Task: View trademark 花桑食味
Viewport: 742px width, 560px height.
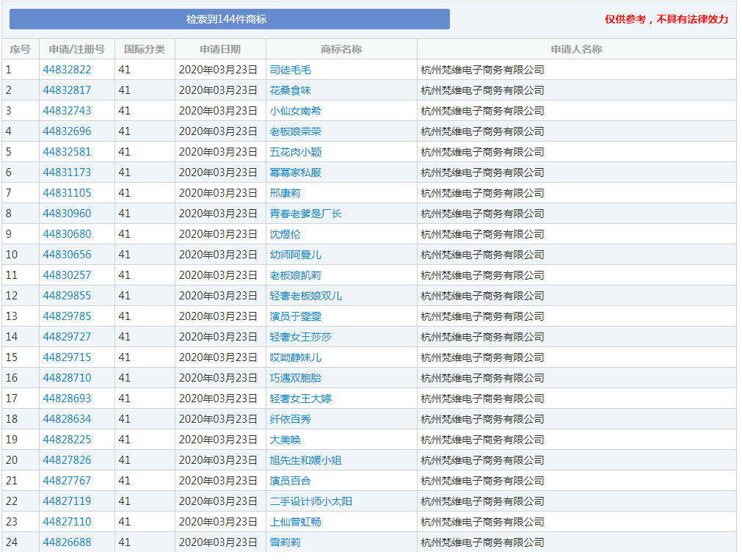Action: [x=290, y=90]
